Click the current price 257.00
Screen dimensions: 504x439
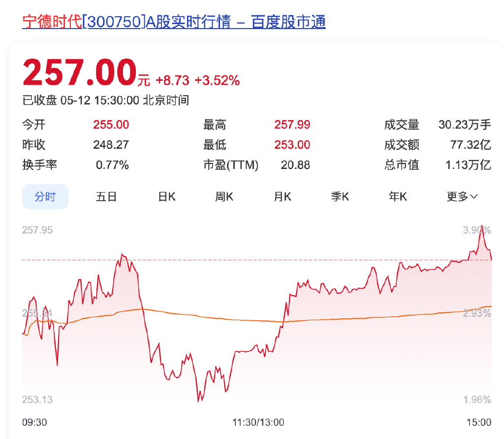coord(80,72)
